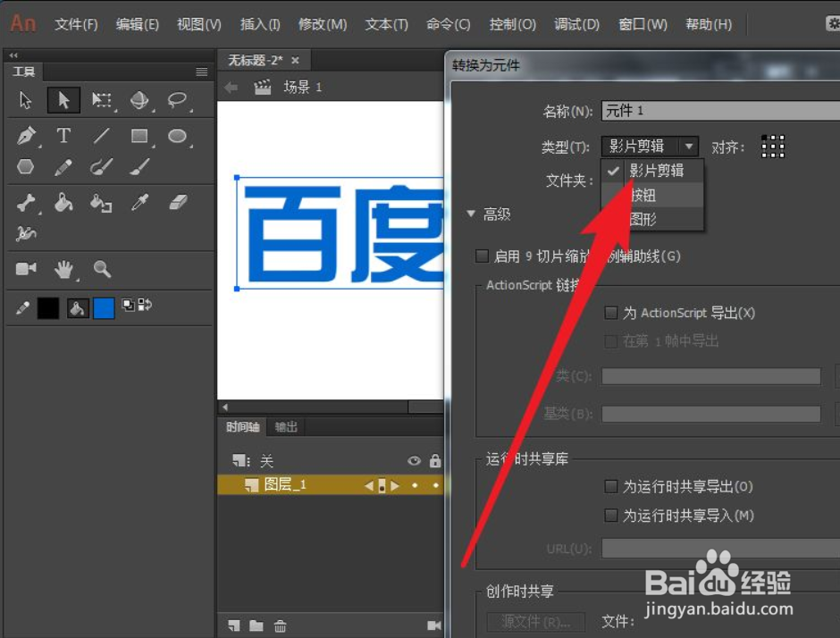
Task: Select the Zoom magnifier tool
Action: tap(102, 269)
